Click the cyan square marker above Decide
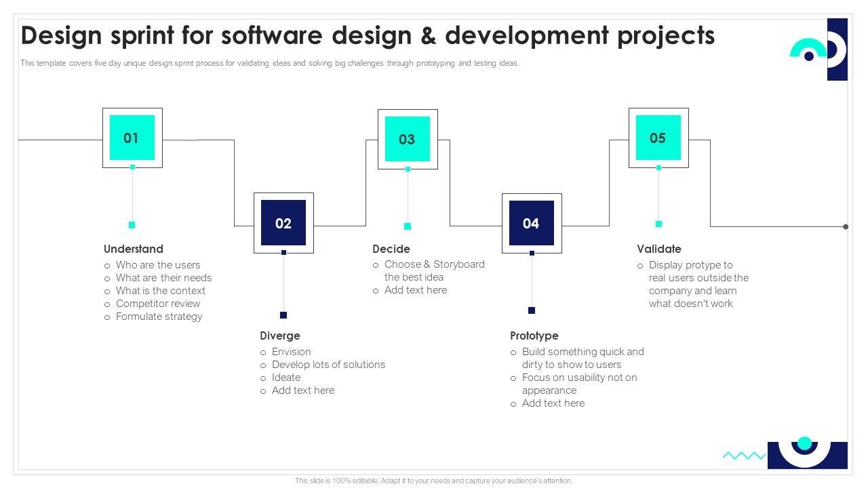Viewport: 868px width, 488px height. (x=408, y=226)
